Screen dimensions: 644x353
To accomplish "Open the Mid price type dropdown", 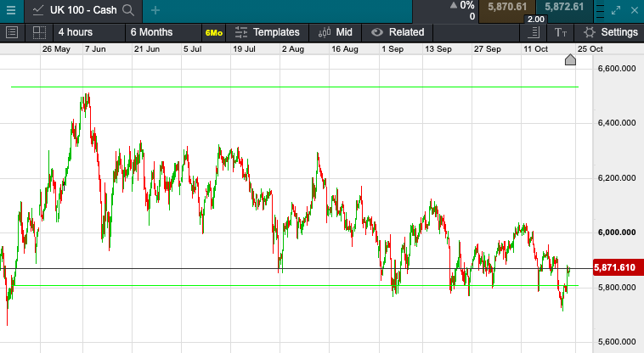I will [335, 32].
